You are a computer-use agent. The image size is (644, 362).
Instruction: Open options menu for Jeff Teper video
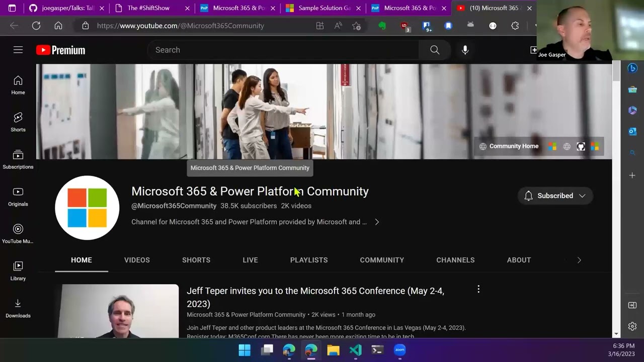point(478,289)
